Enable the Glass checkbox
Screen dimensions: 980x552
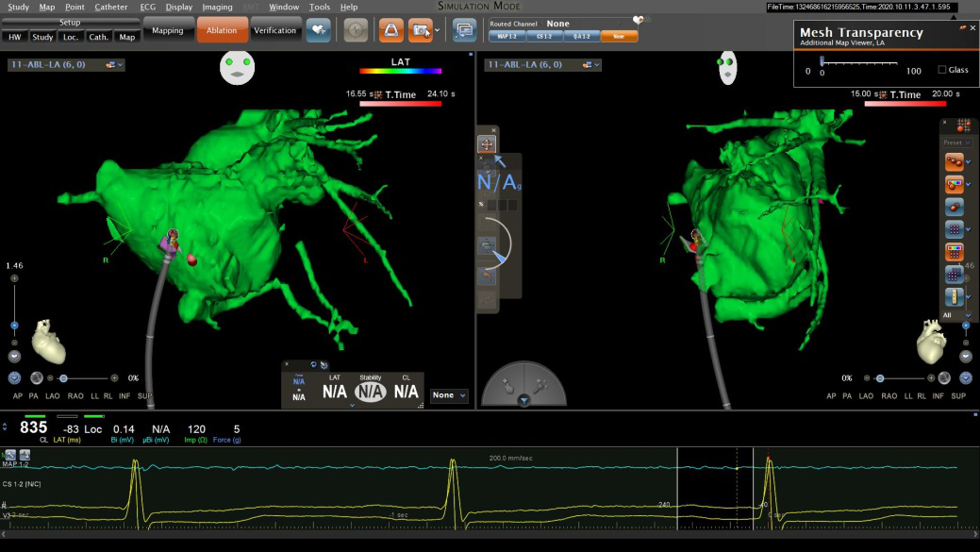[x=942, y=70]
